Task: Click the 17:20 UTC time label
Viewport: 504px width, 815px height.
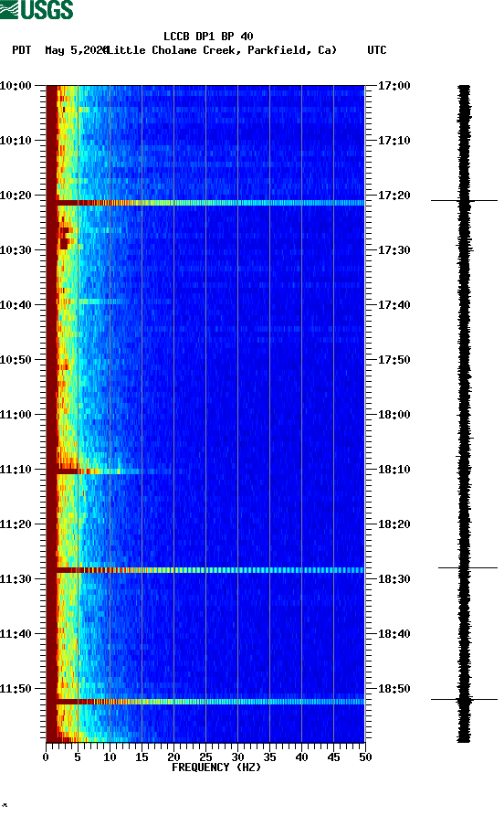Action: [394, 196]
